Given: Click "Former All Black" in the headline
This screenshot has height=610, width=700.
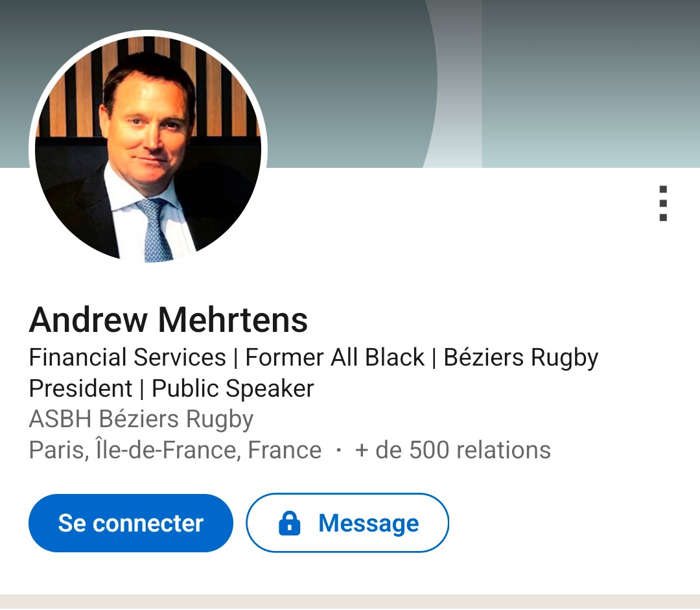Looking at the screenshot, I should pos(334,357).
